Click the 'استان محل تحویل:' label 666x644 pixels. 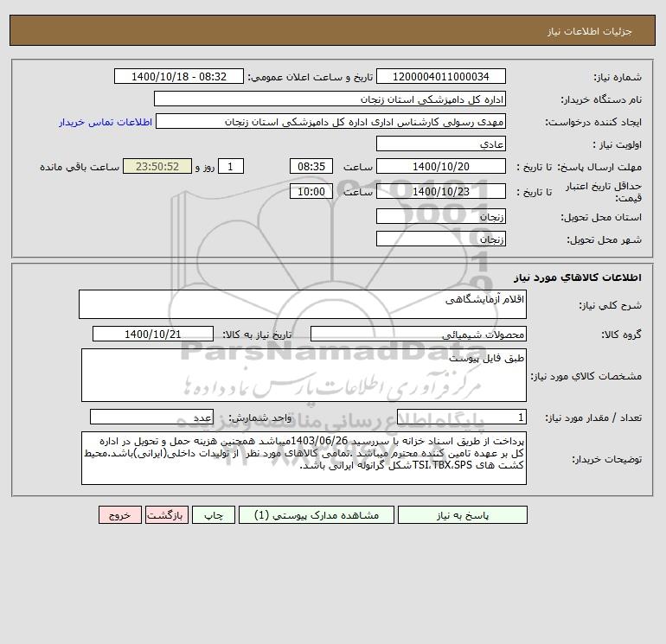pyautogui.click(x=601, y=217)
